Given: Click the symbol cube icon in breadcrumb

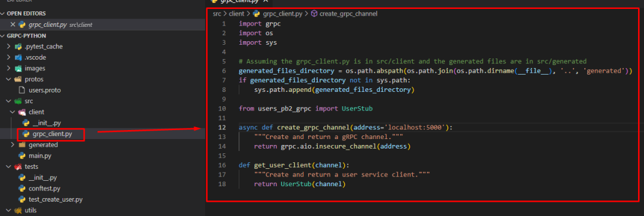Looking at the screenshot, I should 314,14.
